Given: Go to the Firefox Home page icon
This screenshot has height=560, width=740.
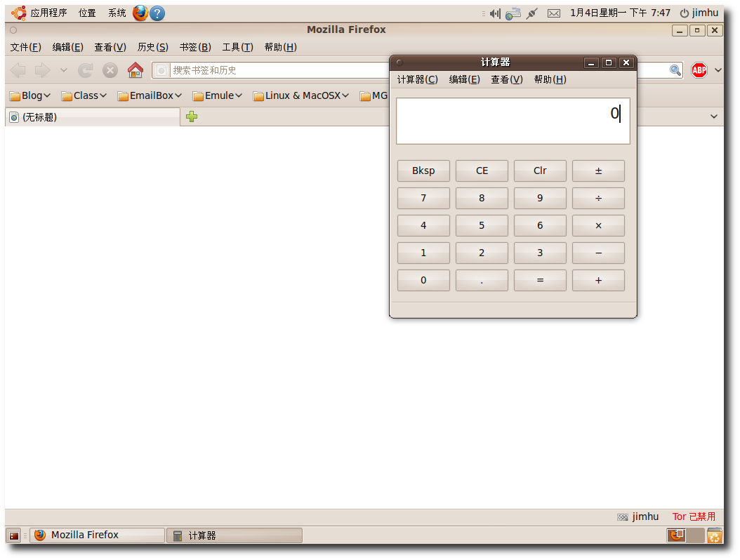Looking at the screenshot, I should (x=136, y=70).
